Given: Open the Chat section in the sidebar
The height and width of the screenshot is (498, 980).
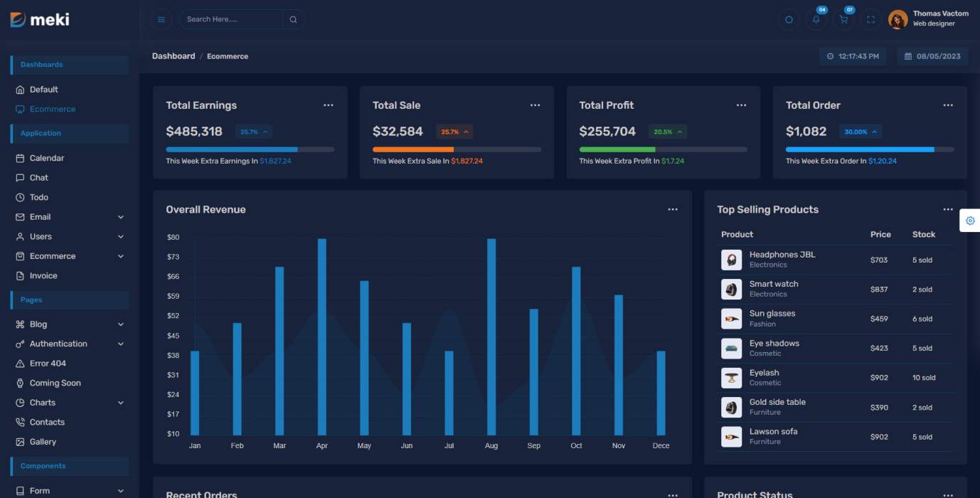Looking at the screenshot, I should coord(39,177).
